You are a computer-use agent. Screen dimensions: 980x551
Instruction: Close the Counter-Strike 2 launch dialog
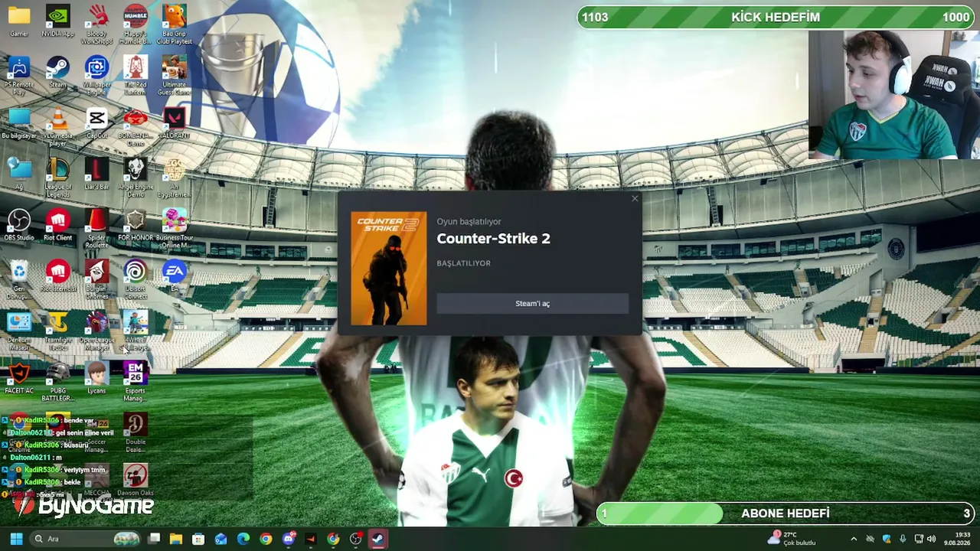[635, 199]
